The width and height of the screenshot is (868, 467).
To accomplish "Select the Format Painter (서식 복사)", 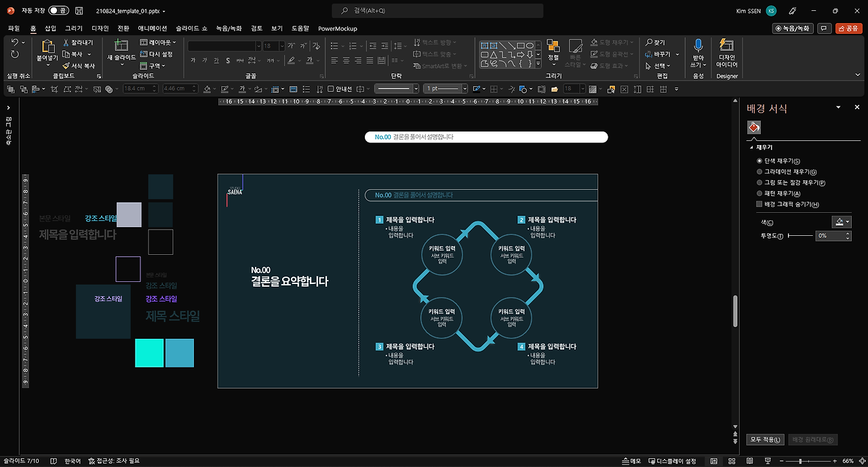I will 79,66.
